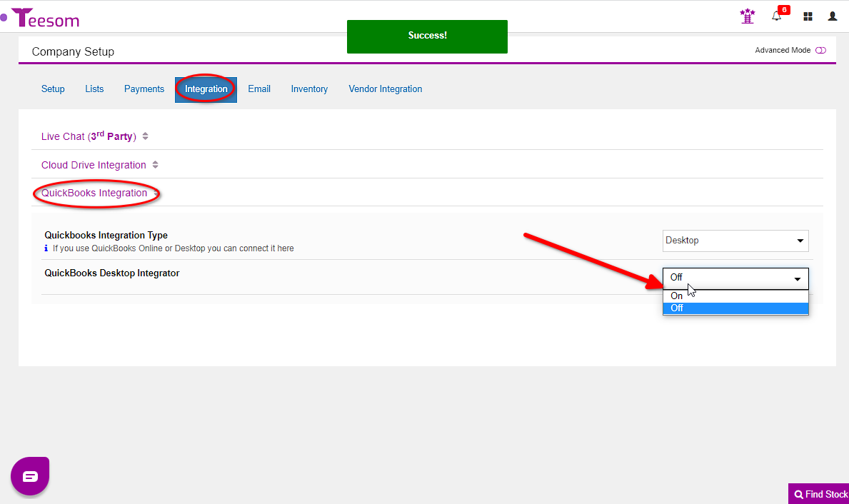The height and width of the screenshot is (504, 849).
Task: Open the purple live chat bubble
Action: pos(30,476)
